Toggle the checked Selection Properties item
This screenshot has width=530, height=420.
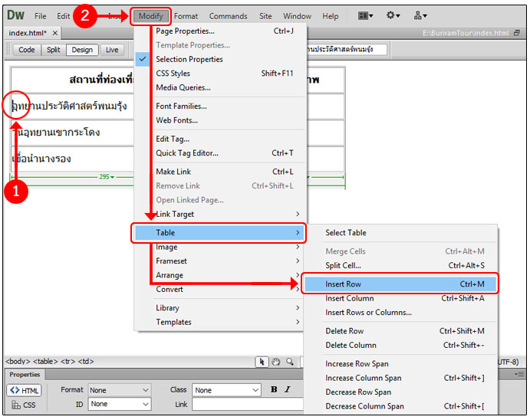click(x=189, y=59)
